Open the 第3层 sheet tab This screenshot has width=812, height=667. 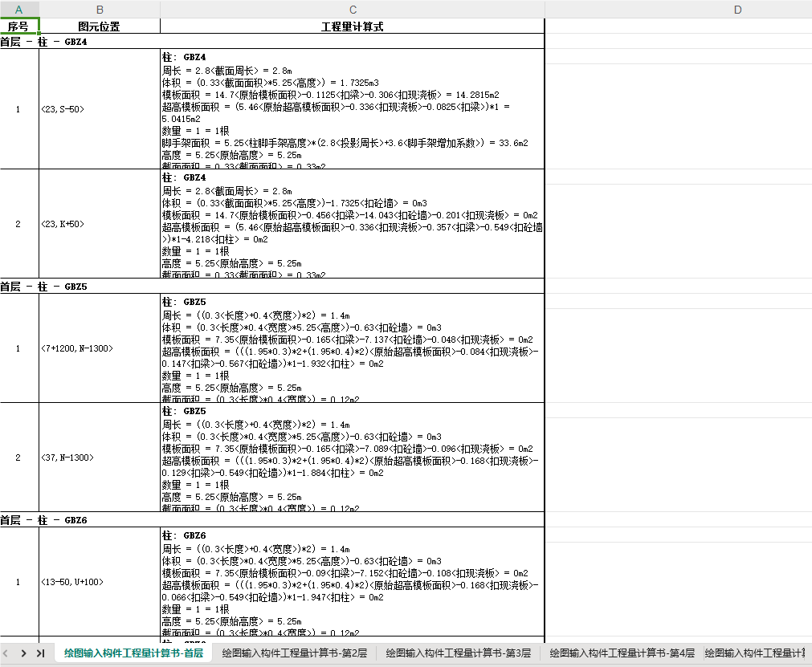pos(459,653)
